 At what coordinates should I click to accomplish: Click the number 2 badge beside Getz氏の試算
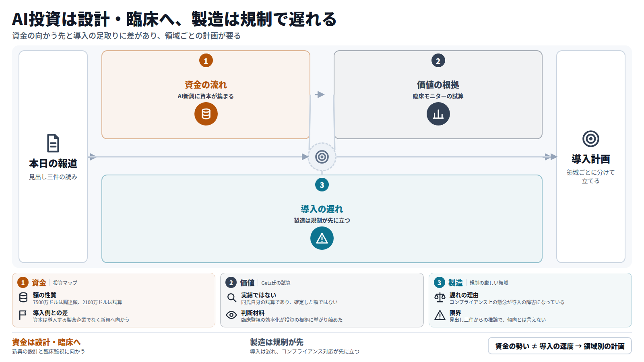click(x=231, y=283)
